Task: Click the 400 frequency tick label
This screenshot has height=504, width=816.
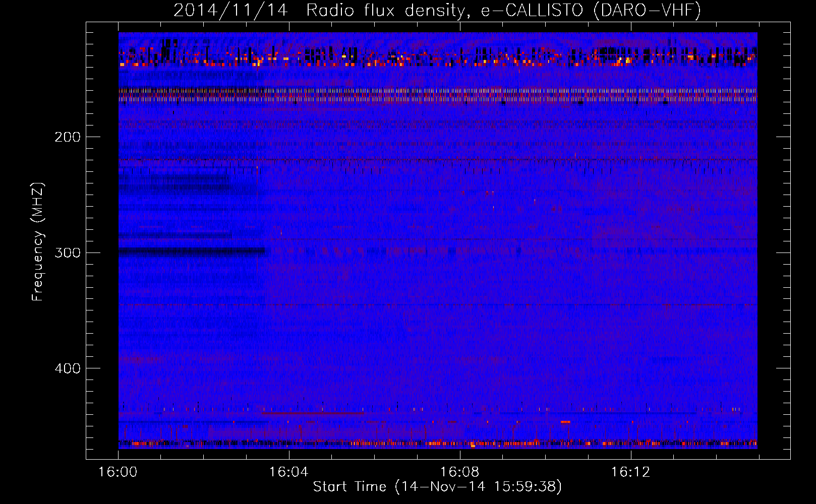Action: coord(68,368)
